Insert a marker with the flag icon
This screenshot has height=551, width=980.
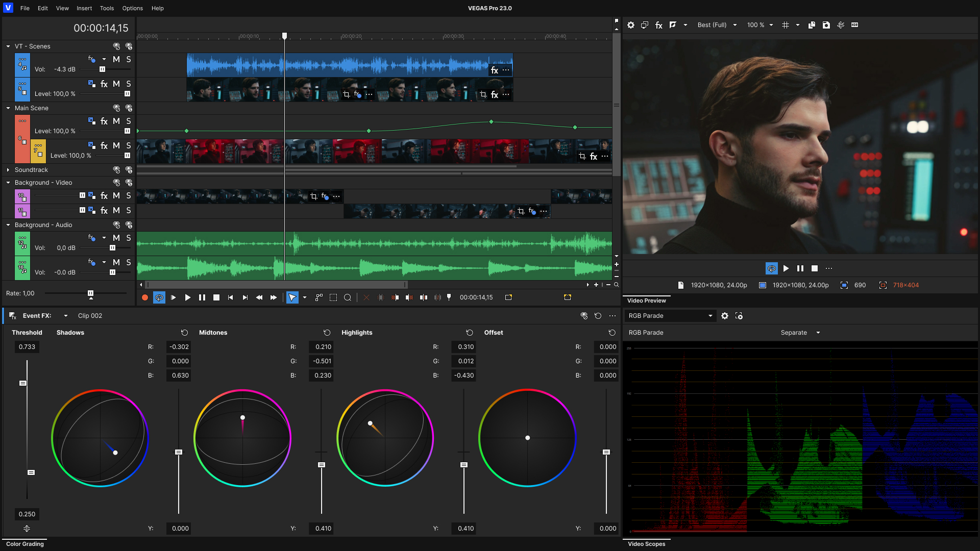pyautogui.click(x=449, y=297)
